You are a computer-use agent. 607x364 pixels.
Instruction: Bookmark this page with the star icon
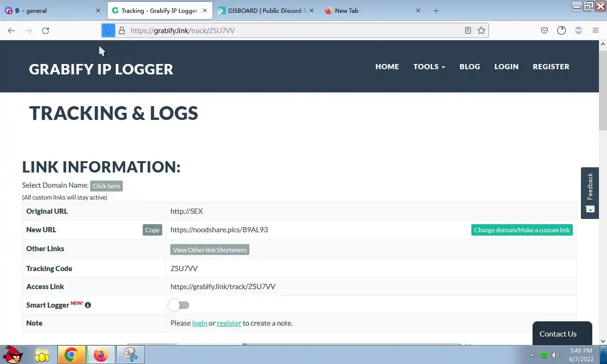click(x=481, y=30)
